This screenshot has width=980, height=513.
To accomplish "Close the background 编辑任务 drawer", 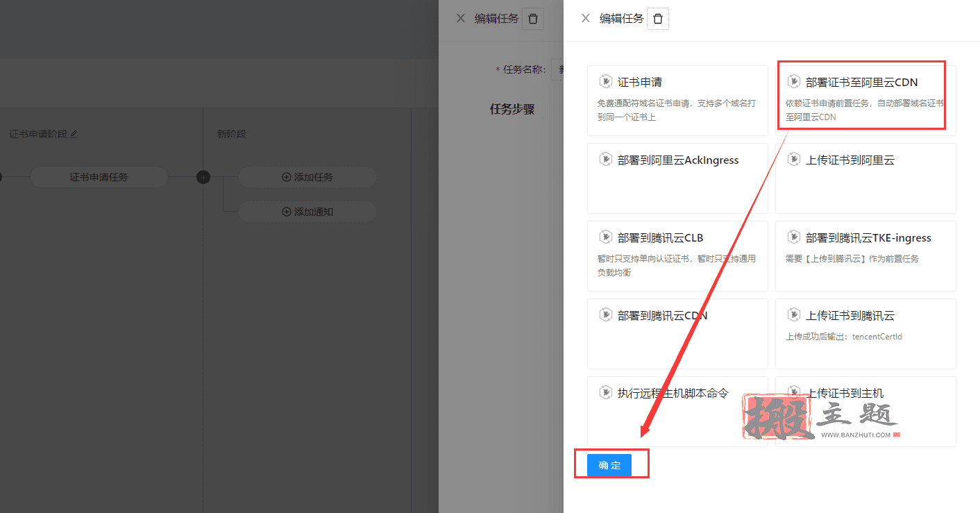I will [x=461, y=18].
